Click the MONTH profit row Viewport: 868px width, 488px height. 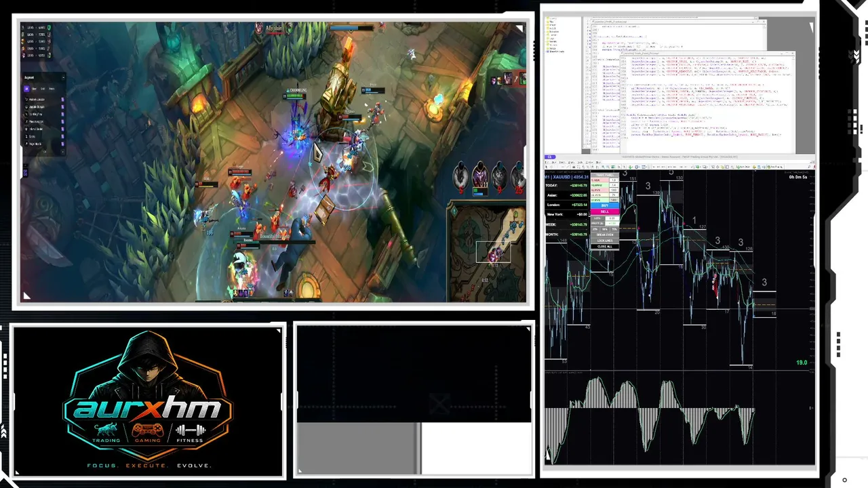(x=567, y=235)
